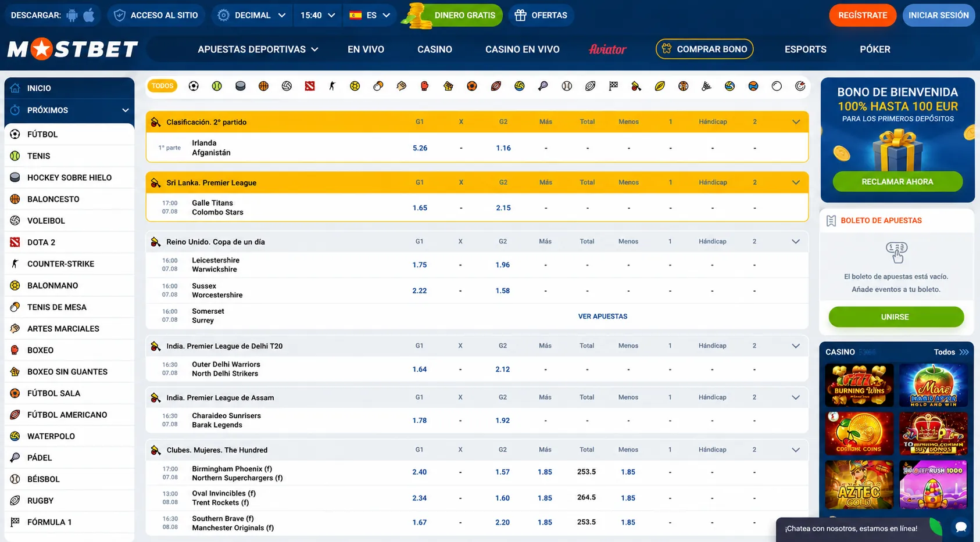This screenshot has width=980, height=542.
Task: Select the football icon in the sports filter bar
Action: tap(194, 86)
